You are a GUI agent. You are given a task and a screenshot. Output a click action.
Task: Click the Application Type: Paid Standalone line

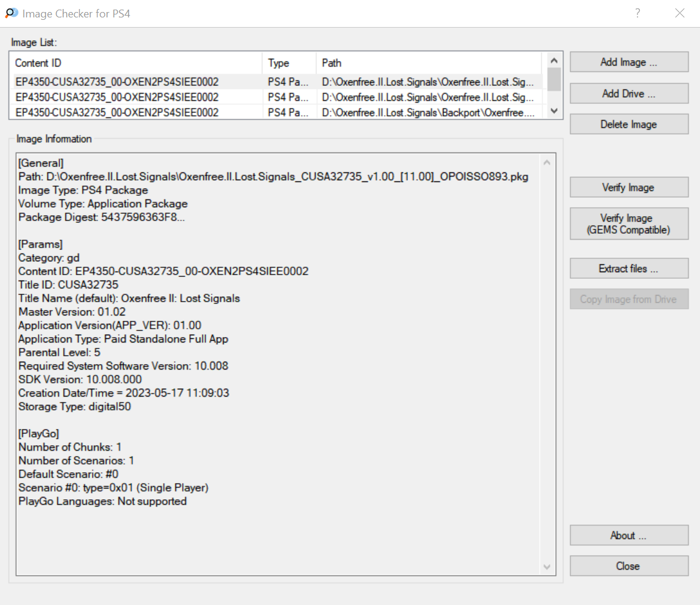[x=123, y=339]
